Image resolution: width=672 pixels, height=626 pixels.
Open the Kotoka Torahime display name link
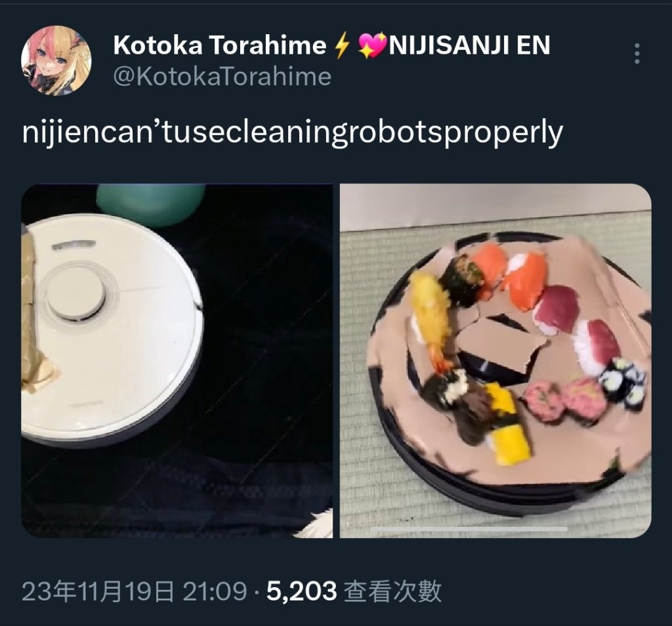(x=220, y=45)
